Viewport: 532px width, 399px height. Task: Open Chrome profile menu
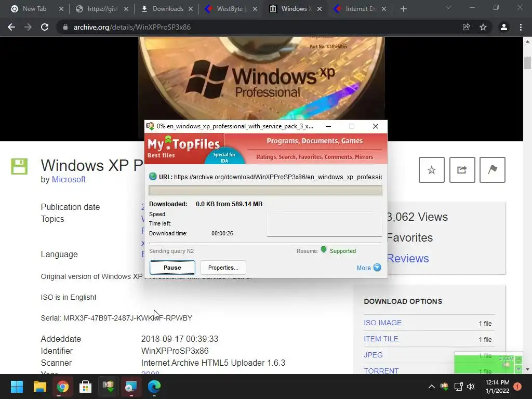(504, 27)
